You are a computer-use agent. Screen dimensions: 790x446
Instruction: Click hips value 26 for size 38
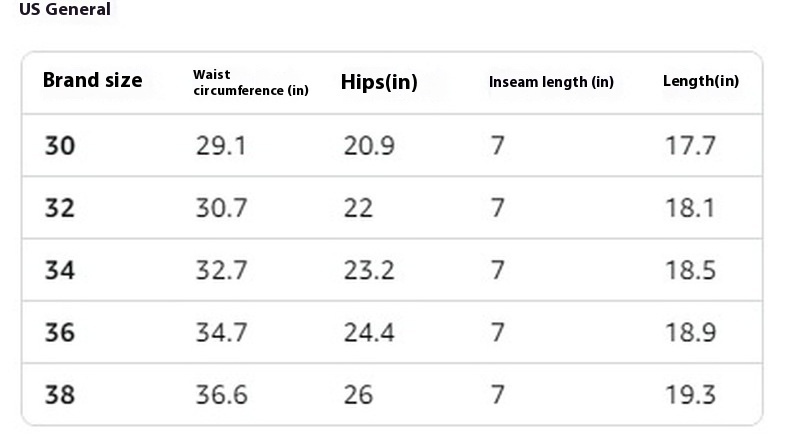tap(358, 395)
